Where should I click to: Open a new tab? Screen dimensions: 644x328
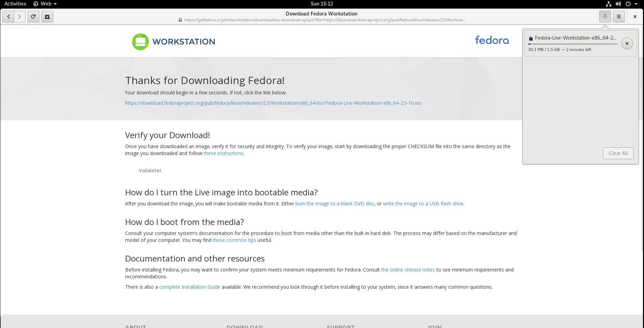tap(47, 17)
